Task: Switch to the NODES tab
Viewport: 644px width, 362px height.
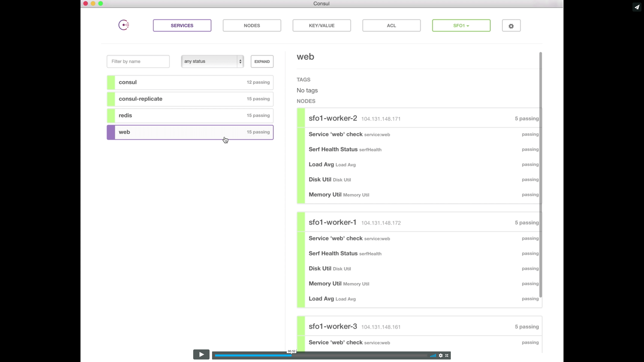Action: (x=252, y=25)
